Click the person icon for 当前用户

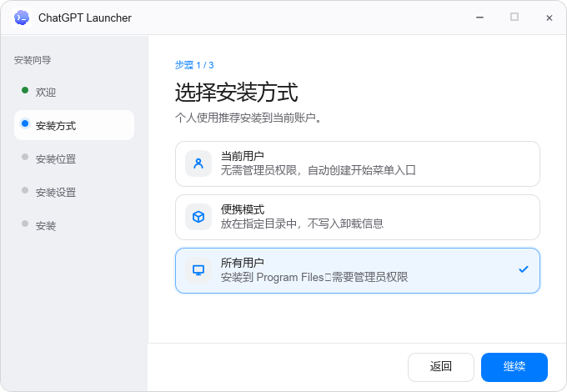point(198,163)
